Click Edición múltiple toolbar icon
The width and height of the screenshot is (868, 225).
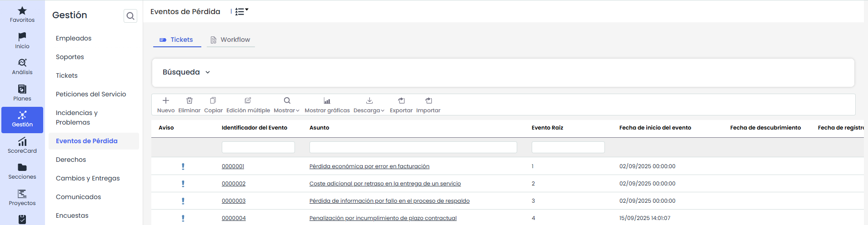coord(248,100)
